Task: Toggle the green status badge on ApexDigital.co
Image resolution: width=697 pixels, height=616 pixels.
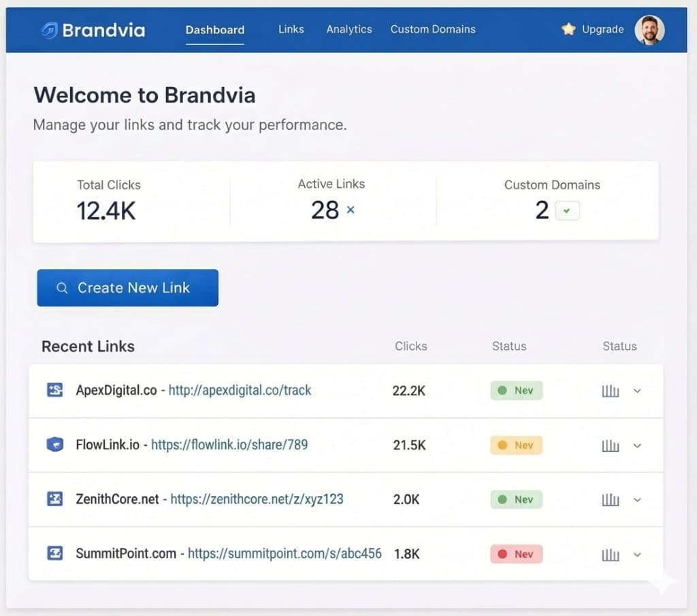Action: [516, 391]
